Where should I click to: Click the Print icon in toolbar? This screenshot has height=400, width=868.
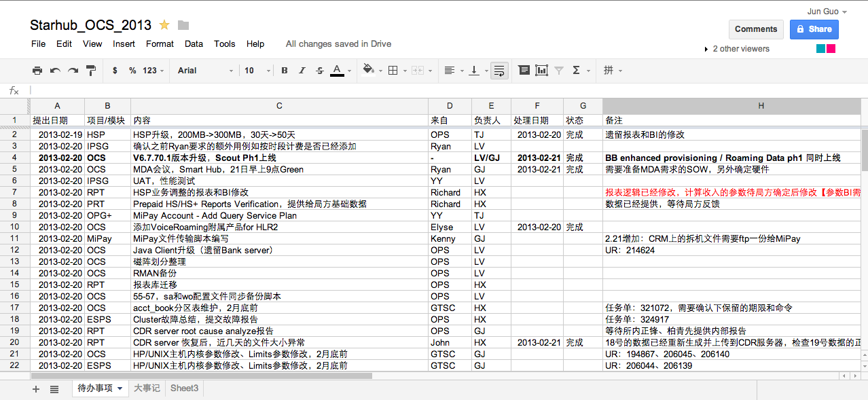[x=37, y=71]
